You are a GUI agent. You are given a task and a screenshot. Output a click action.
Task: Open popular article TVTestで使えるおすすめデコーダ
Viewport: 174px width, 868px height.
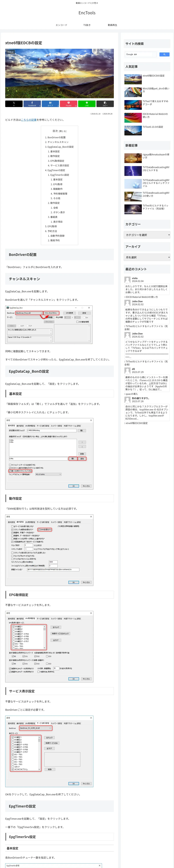[x=155, y=103]
